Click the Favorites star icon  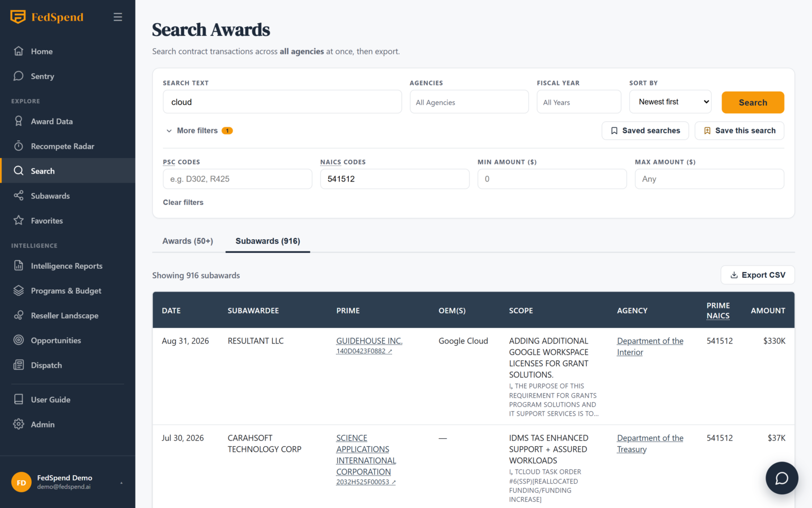click(19, 221)
